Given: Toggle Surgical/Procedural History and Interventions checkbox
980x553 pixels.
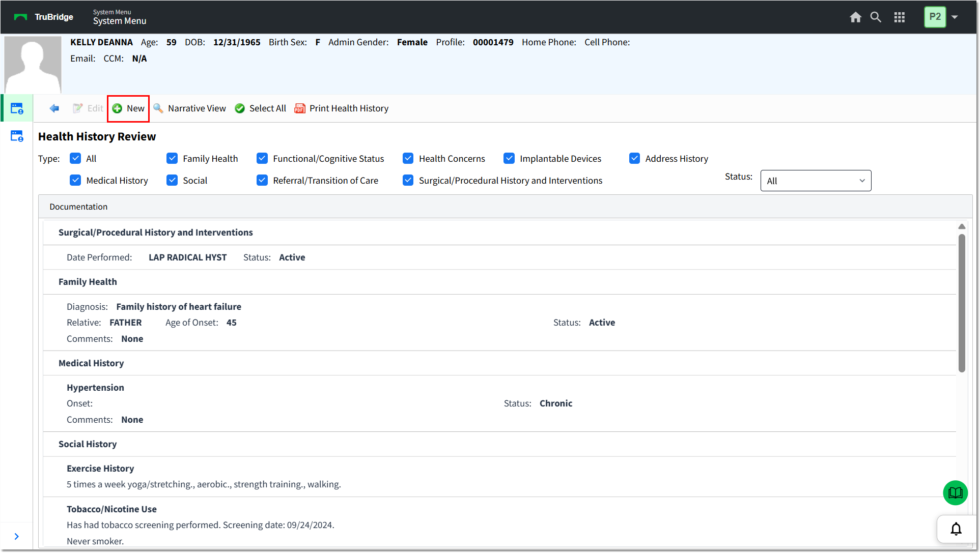Looking at the screenshot, I should 408,180.
